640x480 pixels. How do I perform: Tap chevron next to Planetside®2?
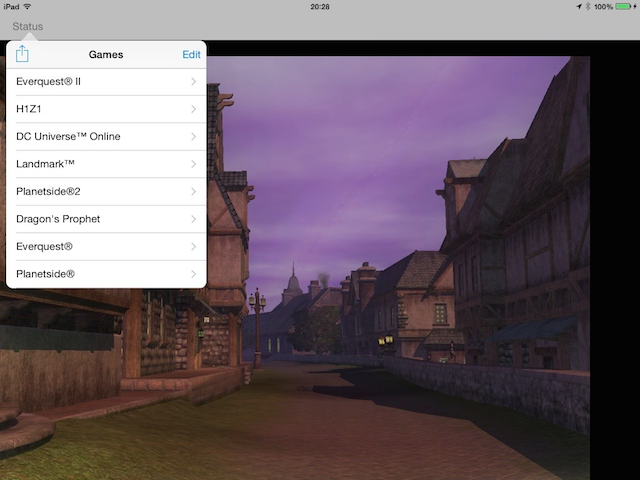[193, 191]
